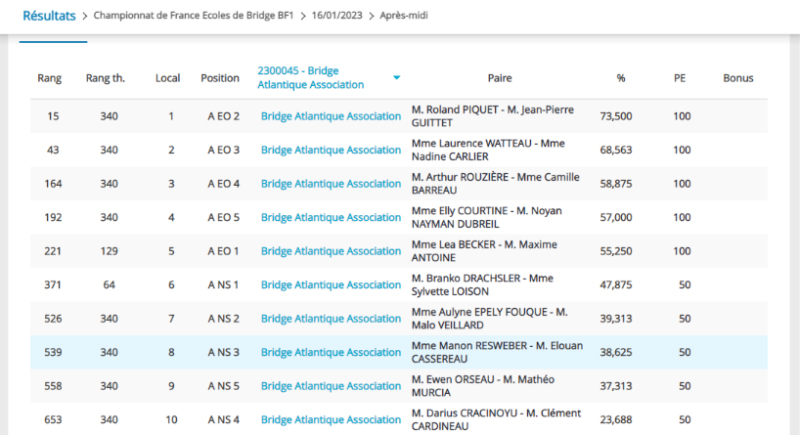Open club link in the Ewen ORSEAU row

pyautogui.click(x=331, y=386)
